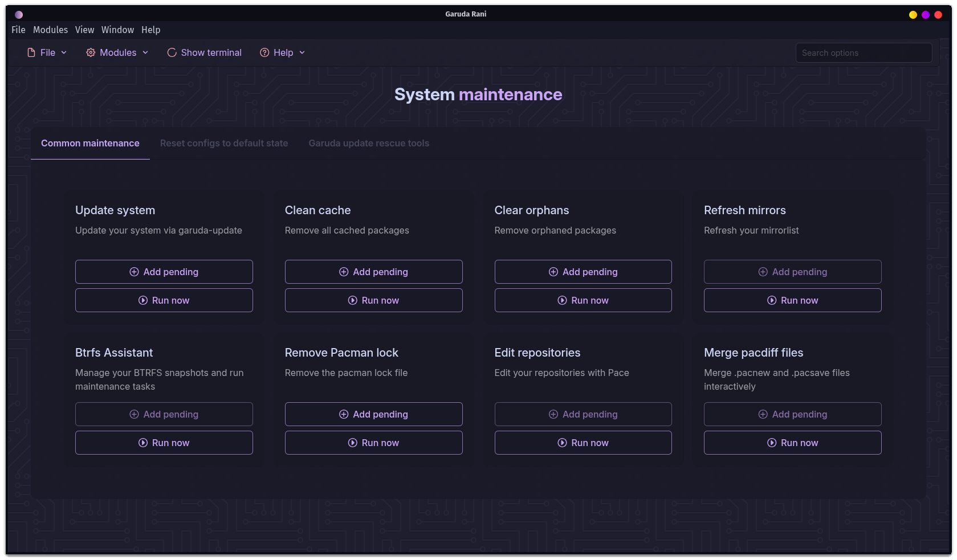This screenshot has width=957, height=560.
Task: Click the 'Merge pacdiff files' card title
Action: pyautogui.click(x=754, y=353)
